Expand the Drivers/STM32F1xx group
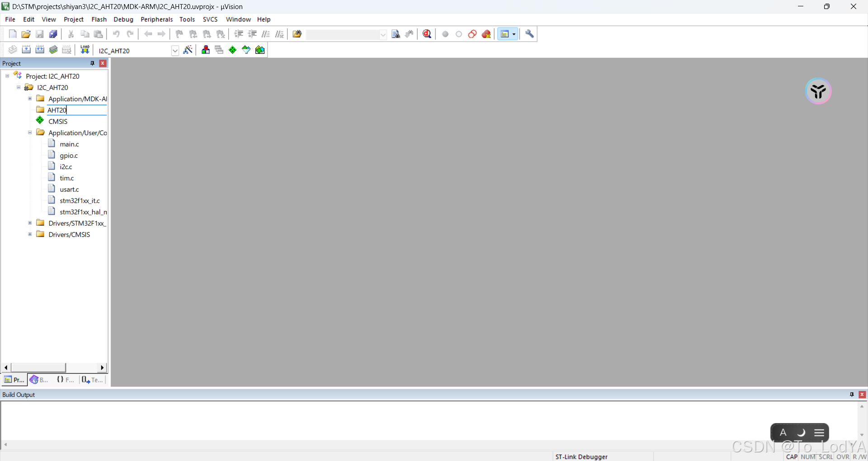868x461 pixels. coord(30,223)
